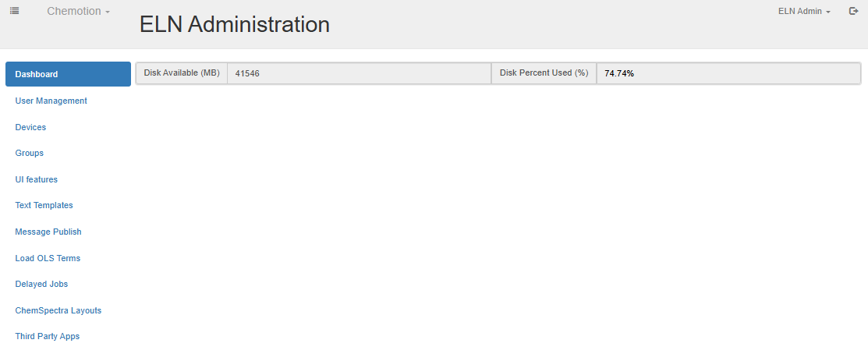Viewport: 868px width, 361px height.
Task: View the Delayed Jobs page
Action: pos(41,284)
